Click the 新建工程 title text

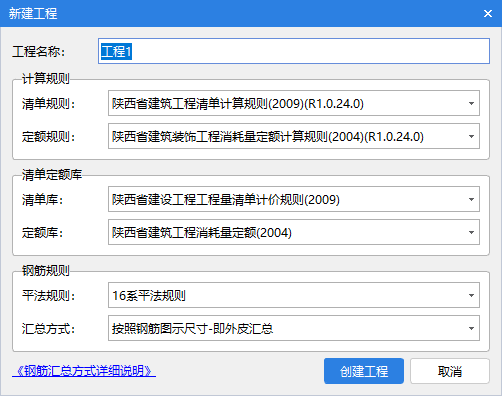(x=33, y=13)
